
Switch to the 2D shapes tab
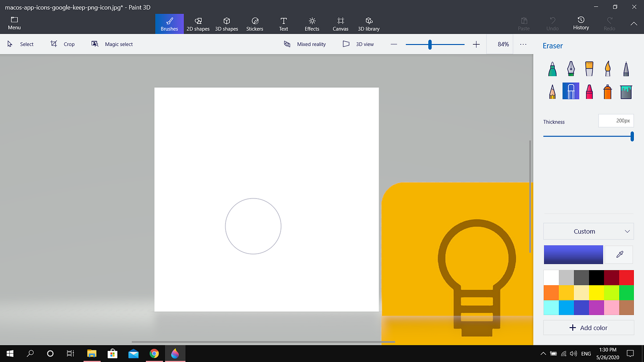coord(198,23)
